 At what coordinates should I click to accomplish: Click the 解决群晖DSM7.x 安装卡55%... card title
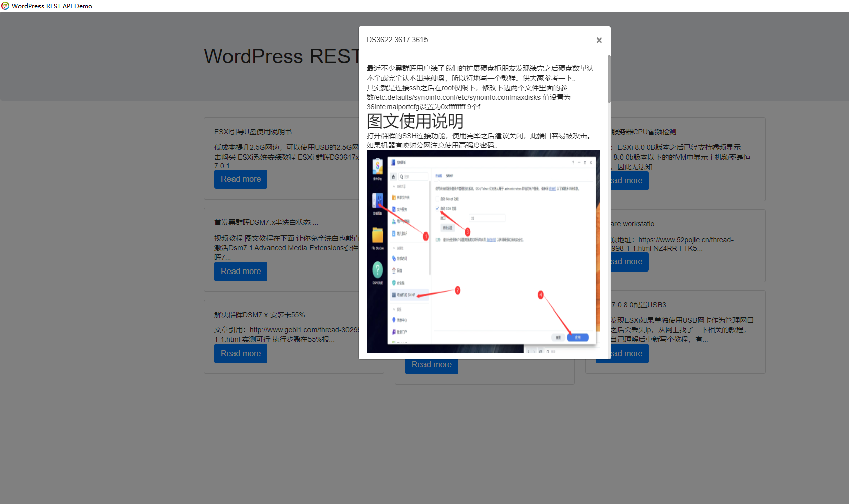262,315
